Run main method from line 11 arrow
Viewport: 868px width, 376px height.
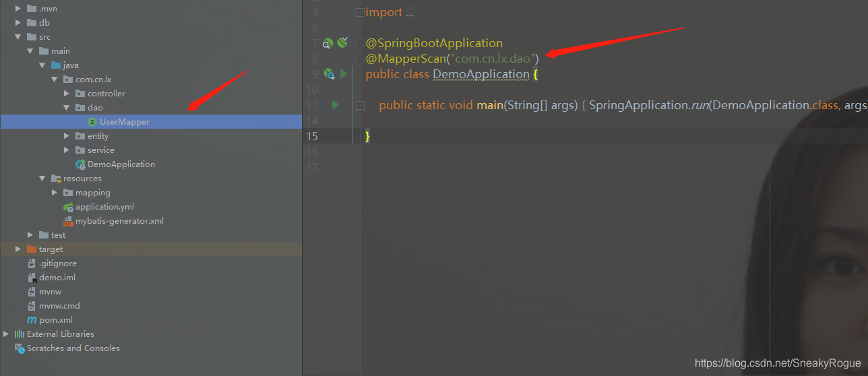[x=335, y=105]
